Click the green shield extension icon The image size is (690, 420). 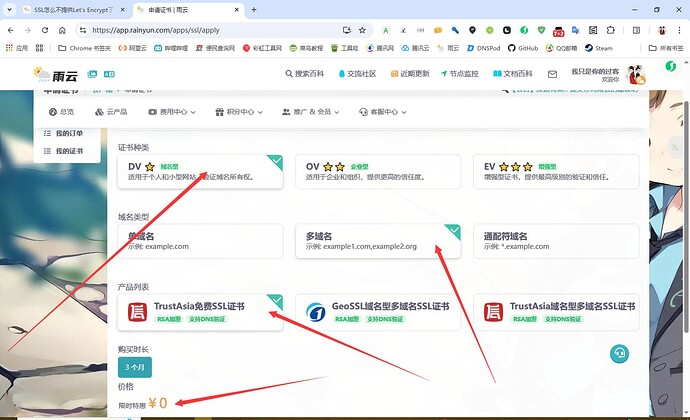pos(541,30)
